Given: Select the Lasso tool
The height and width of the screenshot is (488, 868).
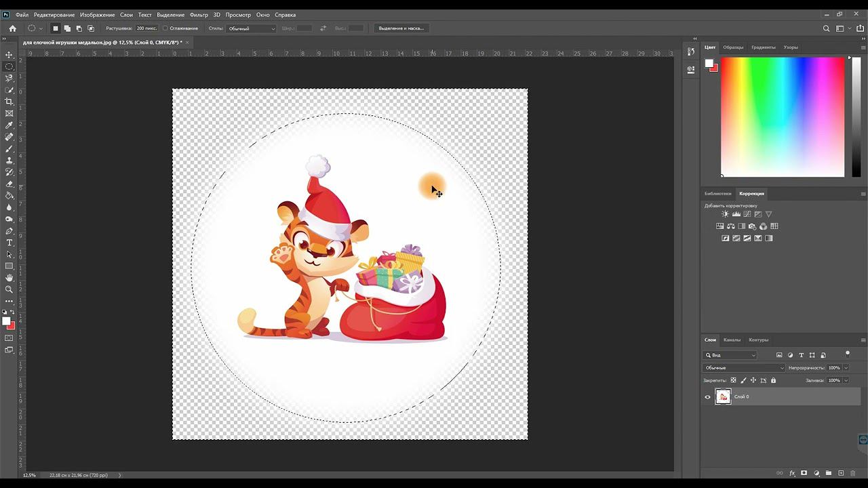Looking at the screenshot, I should [x=9, y=78].
